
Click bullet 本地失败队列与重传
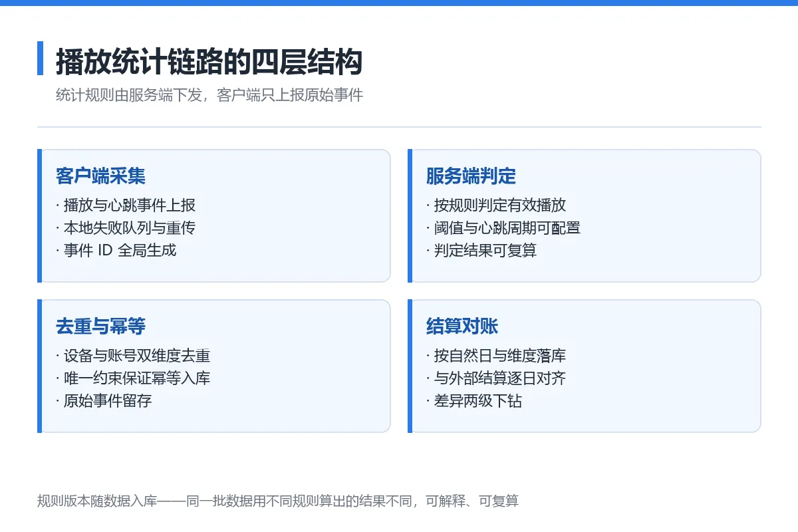coord(126,228)
